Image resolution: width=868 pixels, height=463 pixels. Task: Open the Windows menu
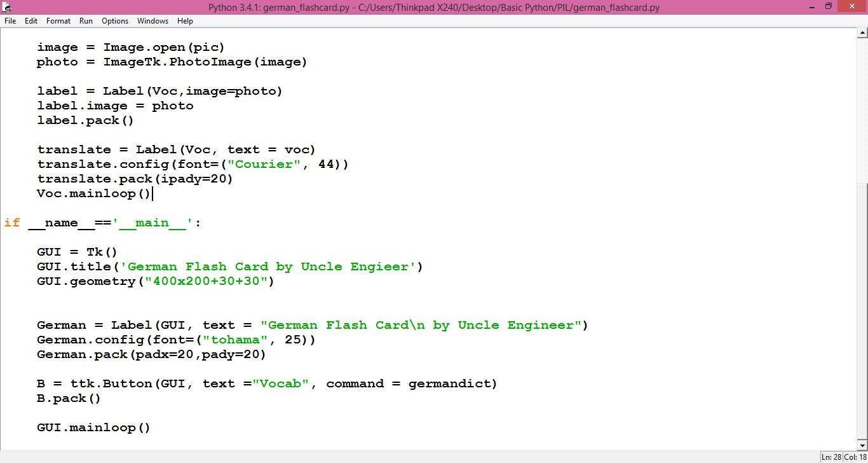pyautogui.click(x=153, y=20)
